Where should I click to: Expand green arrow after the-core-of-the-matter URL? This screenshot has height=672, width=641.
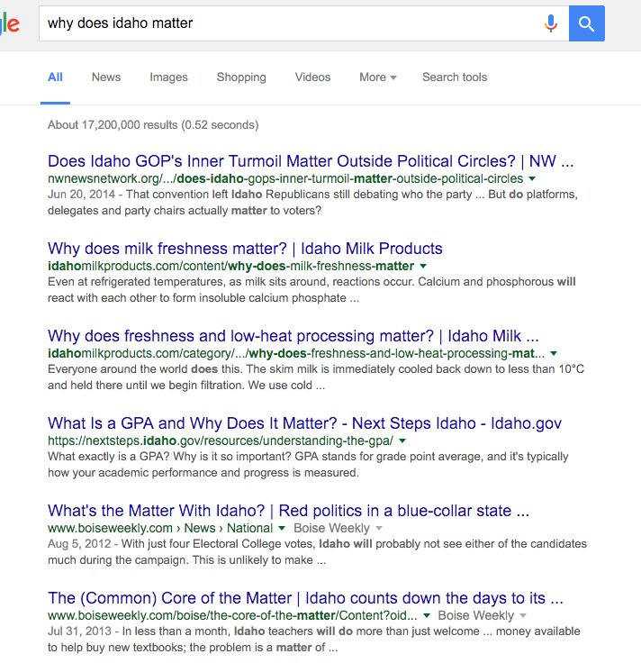point(427,616)
